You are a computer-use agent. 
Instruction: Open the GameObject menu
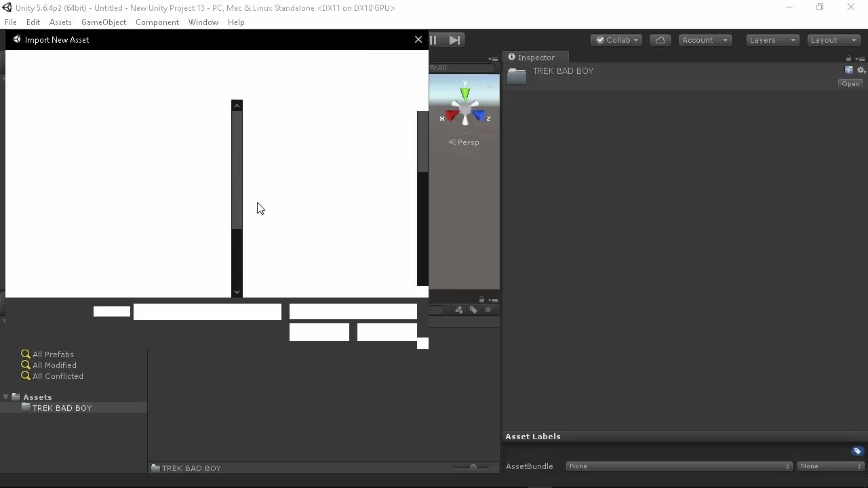[103, 22]
